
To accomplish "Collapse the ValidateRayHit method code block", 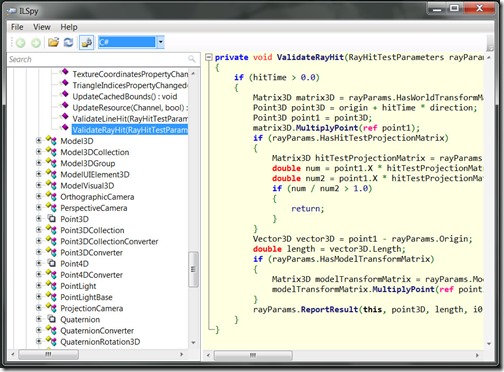I will click(x=209, y=57).
